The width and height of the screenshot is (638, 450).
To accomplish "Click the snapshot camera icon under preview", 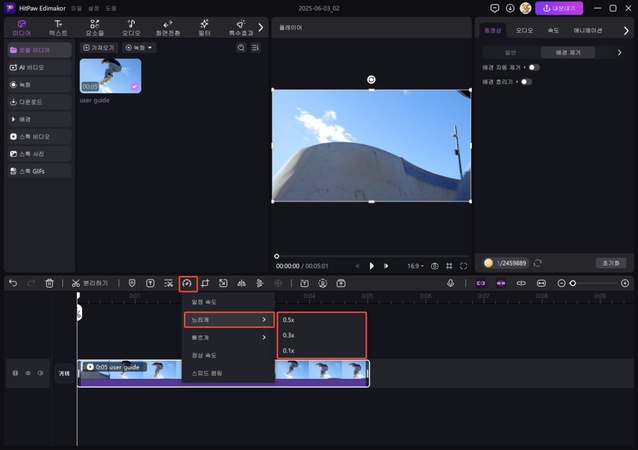I will pyautogui.click(x=435, y=266).
